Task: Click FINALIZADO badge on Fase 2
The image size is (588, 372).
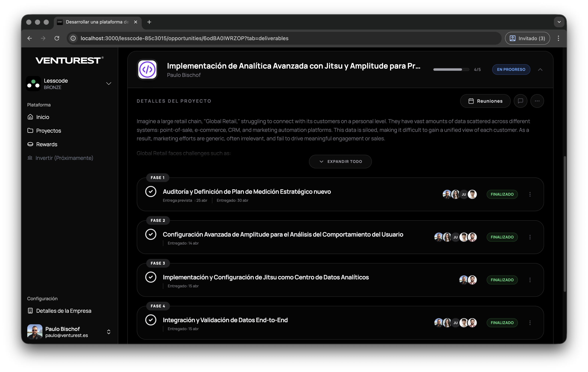Action: click(x=502, y=237)
